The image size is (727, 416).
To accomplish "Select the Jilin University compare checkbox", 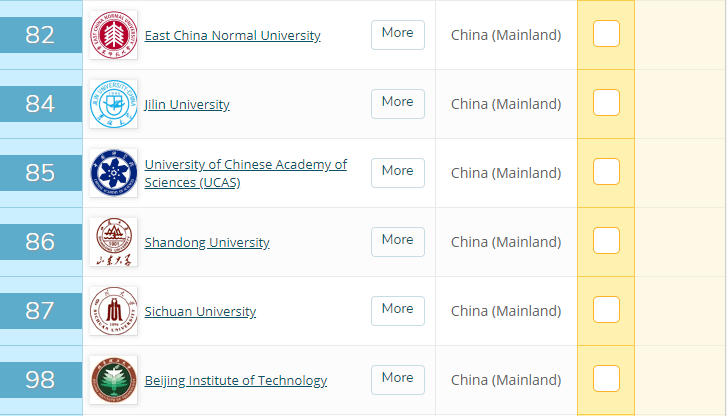I will point(606,103).
